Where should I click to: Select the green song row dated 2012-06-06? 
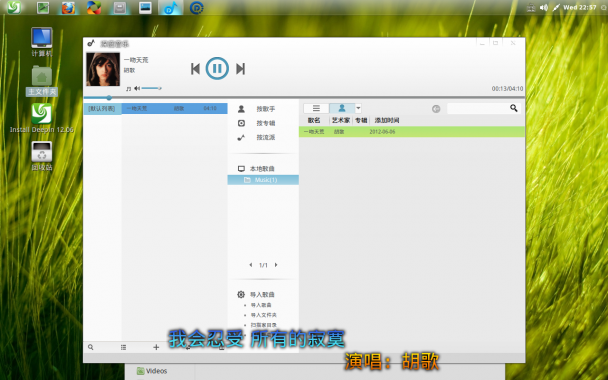click(x=412, y=132)
